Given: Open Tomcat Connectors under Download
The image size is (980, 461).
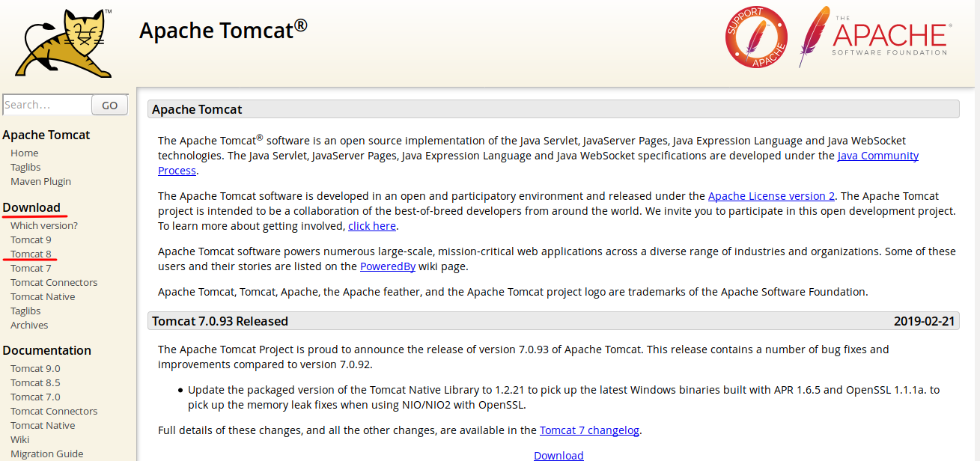Looking at the screenshot, I should tap(53, 282).
